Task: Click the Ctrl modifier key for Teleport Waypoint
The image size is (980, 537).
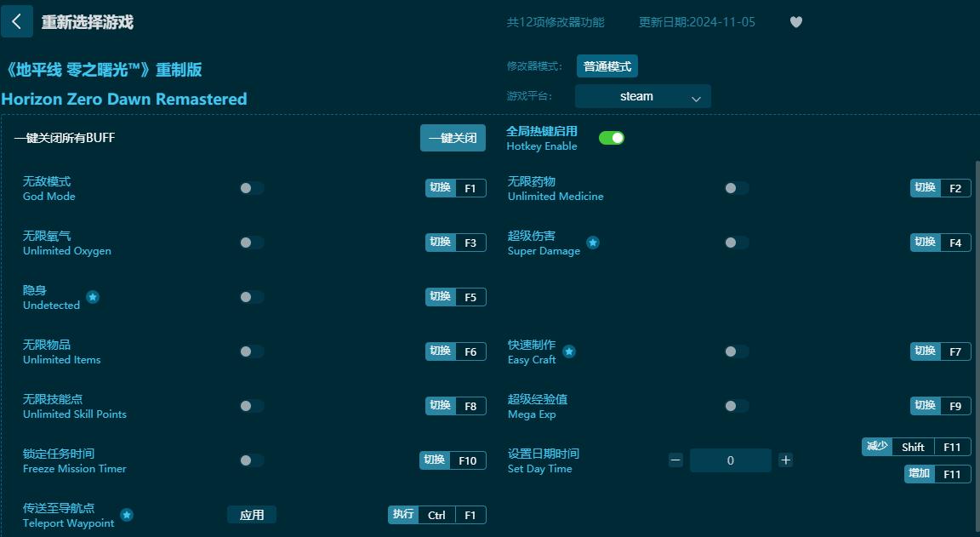Action: pyautogui.click(x=437, y=515)
